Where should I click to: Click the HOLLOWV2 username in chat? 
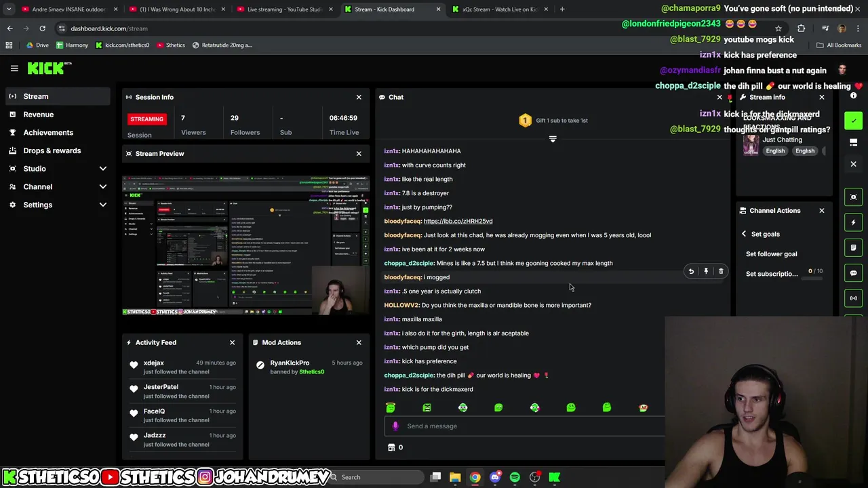point(401,305)
